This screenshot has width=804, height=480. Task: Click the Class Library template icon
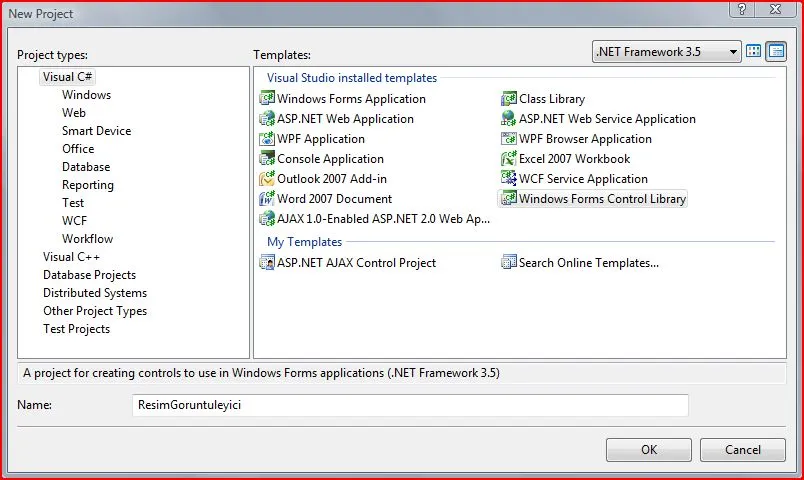pos(509,98)
